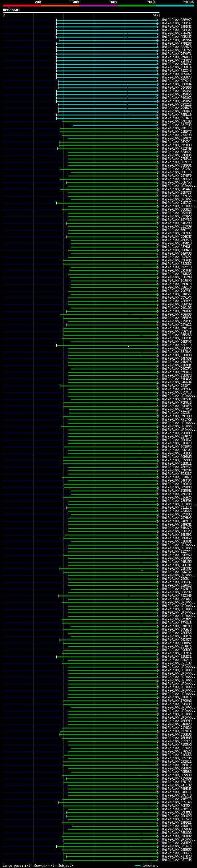
Task: Open hit UniRef100_Q10UY1
Action: coord(177,138)
